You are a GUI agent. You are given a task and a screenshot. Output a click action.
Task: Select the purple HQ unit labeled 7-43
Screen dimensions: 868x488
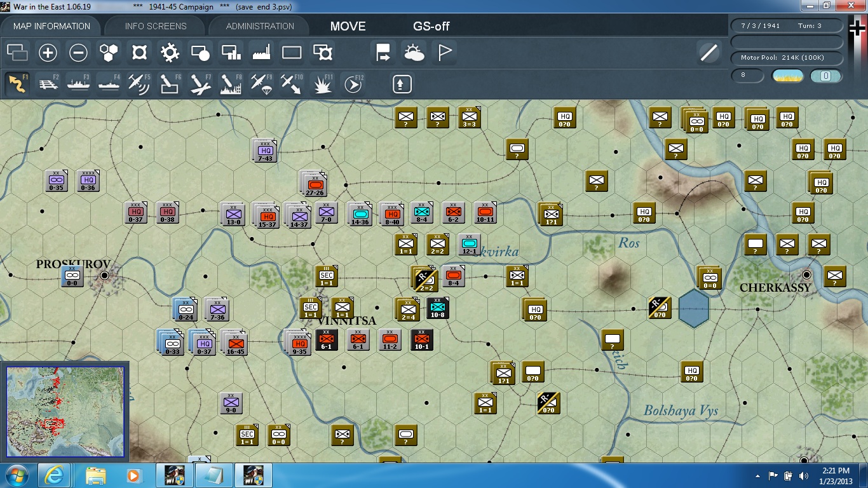click(x=264, y=151)
